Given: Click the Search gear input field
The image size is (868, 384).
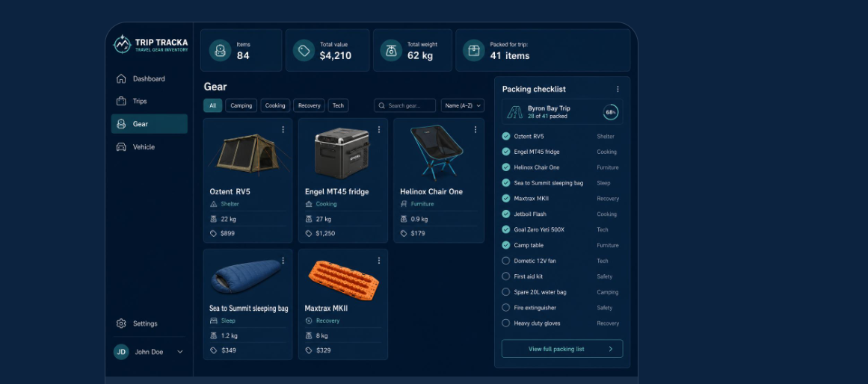Looking at the screenshot, I should pos(404,105).
